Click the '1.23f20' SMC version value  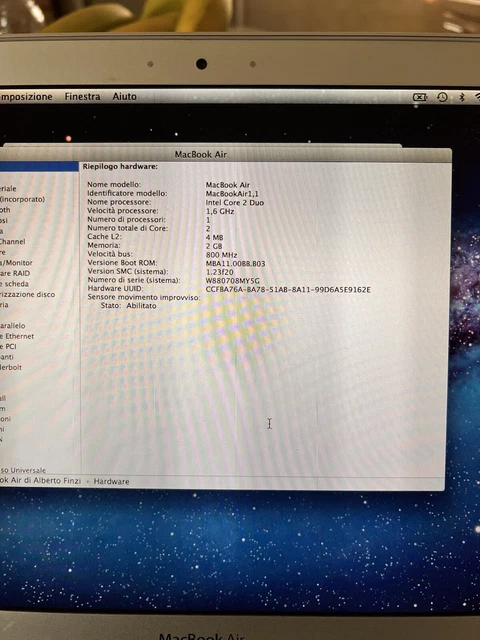click(x=219, y=272)
